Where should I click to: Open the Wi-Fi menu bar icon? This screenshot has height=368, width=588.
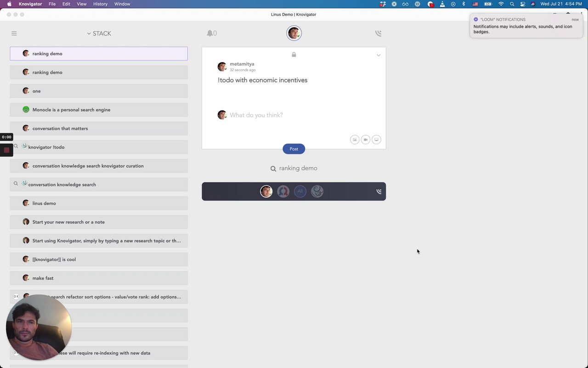[x=501, y=4]
